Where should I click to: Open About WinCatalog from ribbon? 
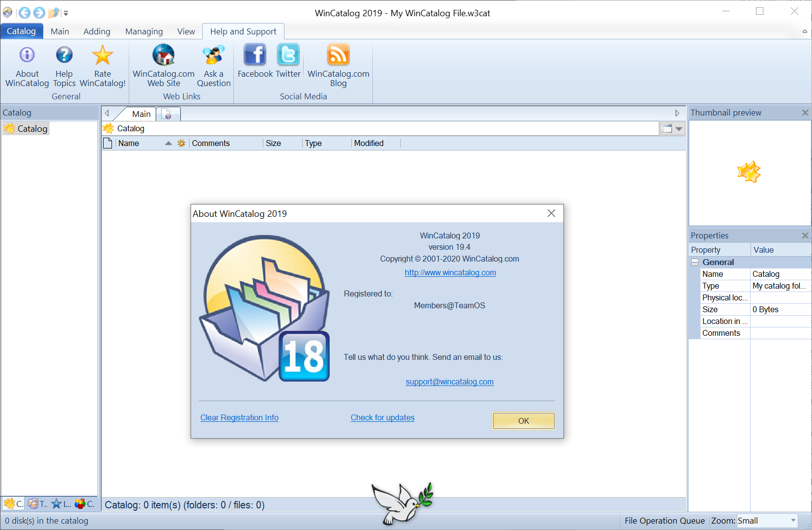[x=27, y=65]
